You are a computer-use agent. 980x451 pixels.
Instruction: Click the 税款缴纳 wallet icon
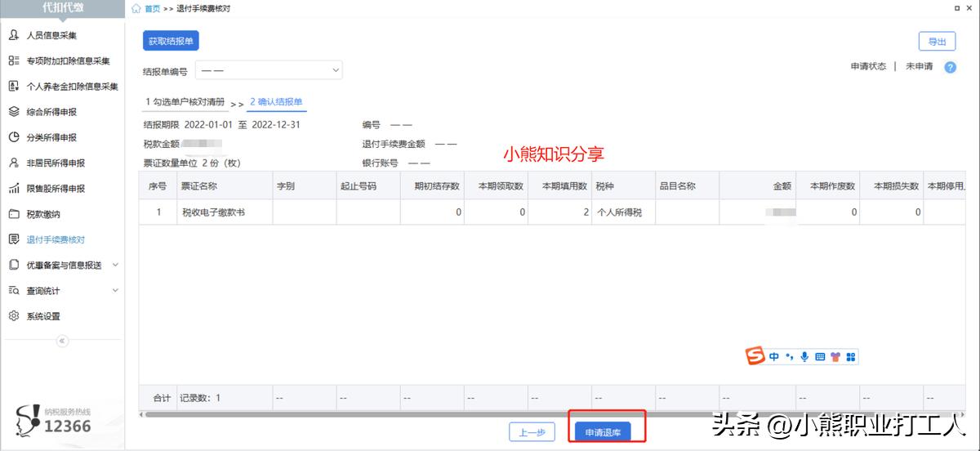[x=14, y=214]
